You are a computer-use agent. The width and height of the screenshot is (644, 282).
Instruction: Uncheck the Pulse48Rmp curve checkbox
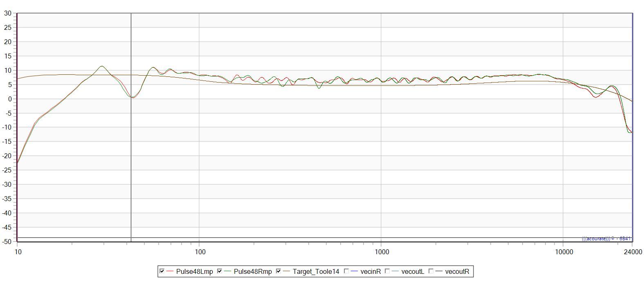click(x=220, y=271)
